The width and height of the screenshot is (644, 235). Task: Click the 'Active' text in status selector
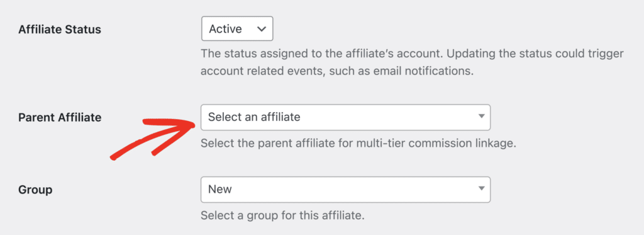coord(225,29)
